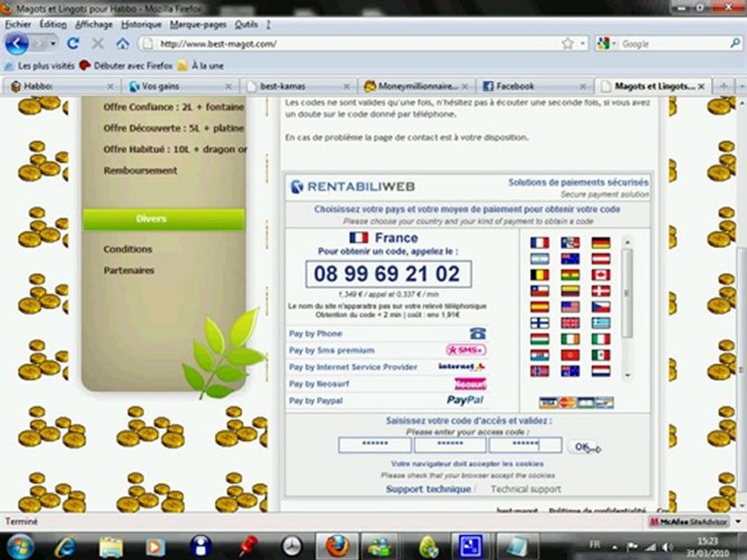Switch to the Facebook tab
Viewport: 747px width, 560px height.
(x=534, y=86)
